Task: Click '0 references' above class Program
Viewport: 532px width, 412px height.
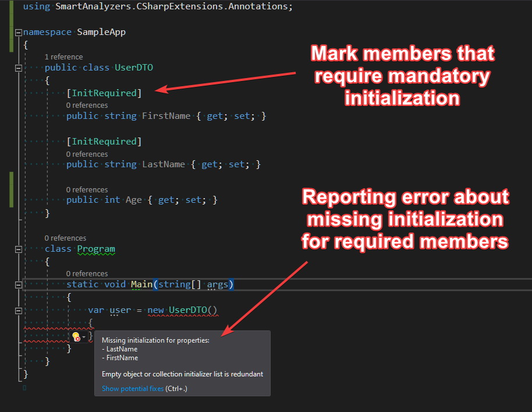Action: click(x=65, y=238)
